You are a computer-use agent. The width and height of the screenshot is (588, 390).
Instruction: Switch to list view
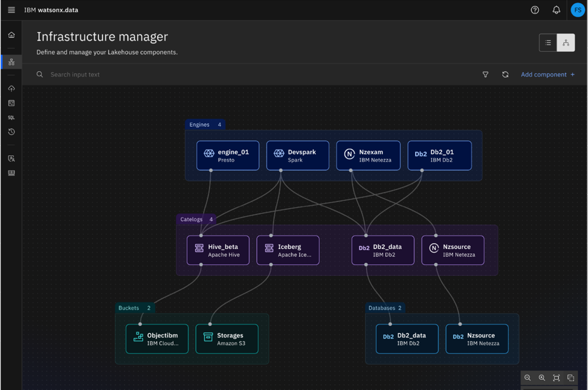click(548, 43)
